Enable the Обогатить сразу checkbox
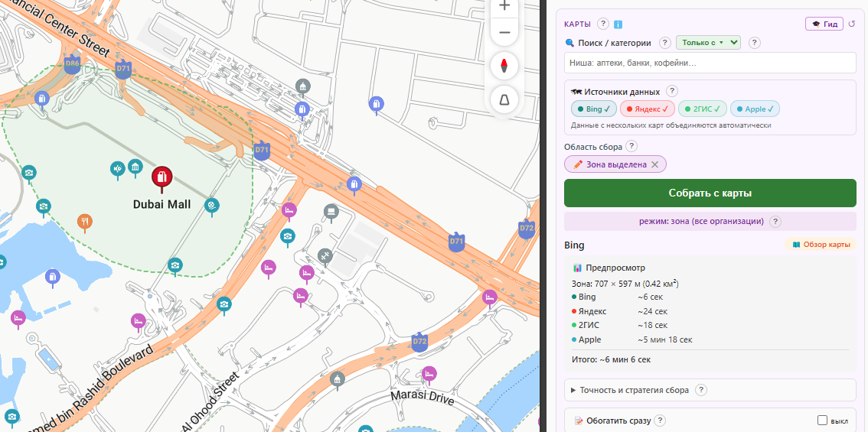The width and height of the screenshot is (868, 432). (823, 420)
